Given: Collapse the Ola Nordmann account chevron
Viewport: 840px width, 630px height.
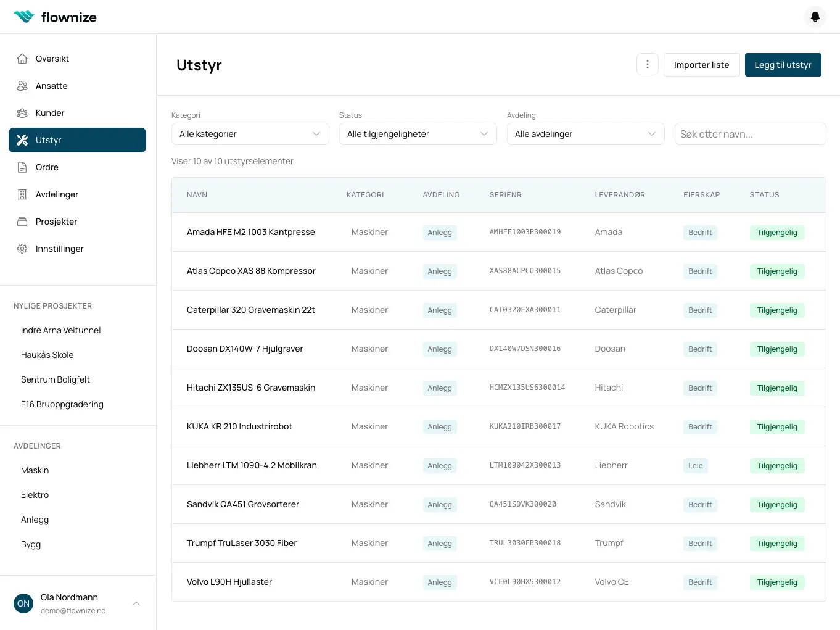Looking at the screenshot, I should click(x=136, y=603).
